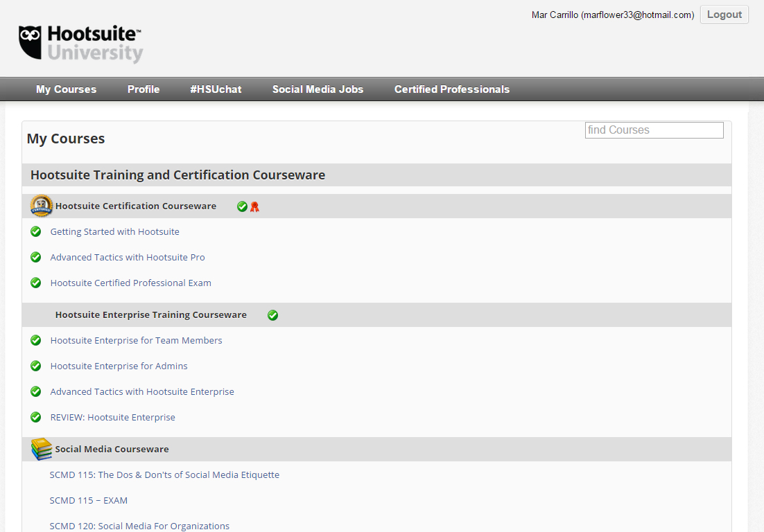Open the SCMD 115 – EXAM link

pos(89,501)
